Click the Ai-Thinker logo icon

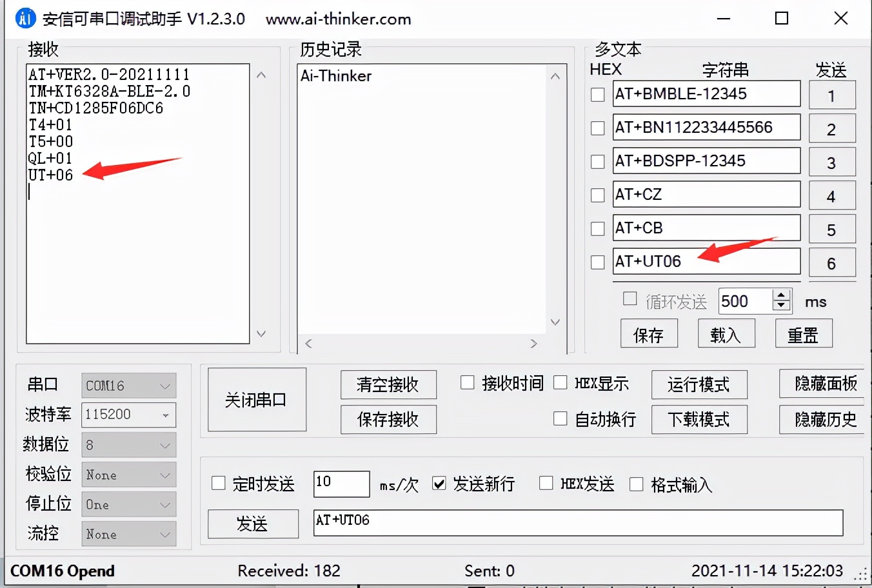(x=25, y=19)
